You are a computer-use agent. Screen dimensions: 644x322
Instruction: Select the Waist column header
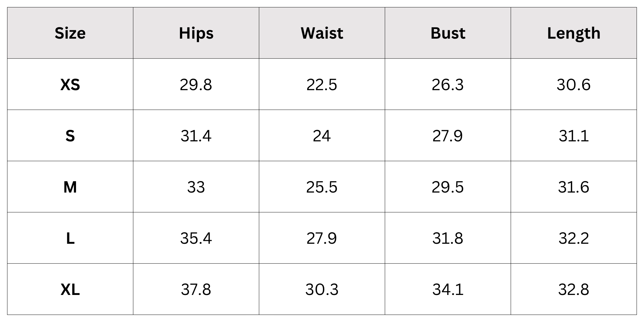(x=322, y=33)
